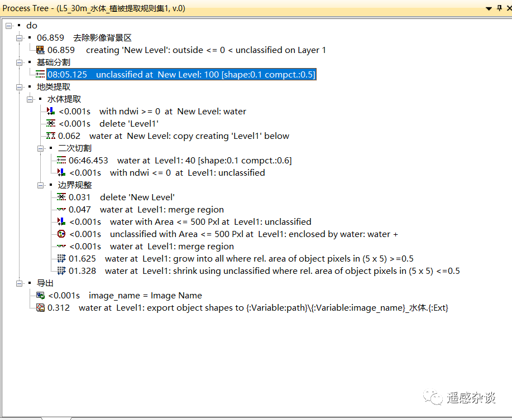
Task: Select 'unclassified with Area <= 500 Pxl' enclosed process
Action: [x=233, y=234]
